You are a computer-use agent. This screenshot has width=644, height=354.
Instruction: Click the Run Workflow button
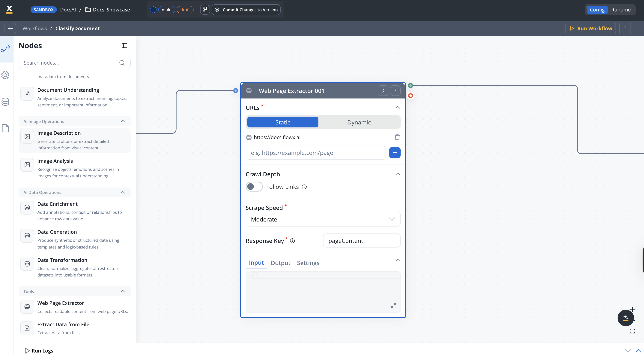(591, 28)
